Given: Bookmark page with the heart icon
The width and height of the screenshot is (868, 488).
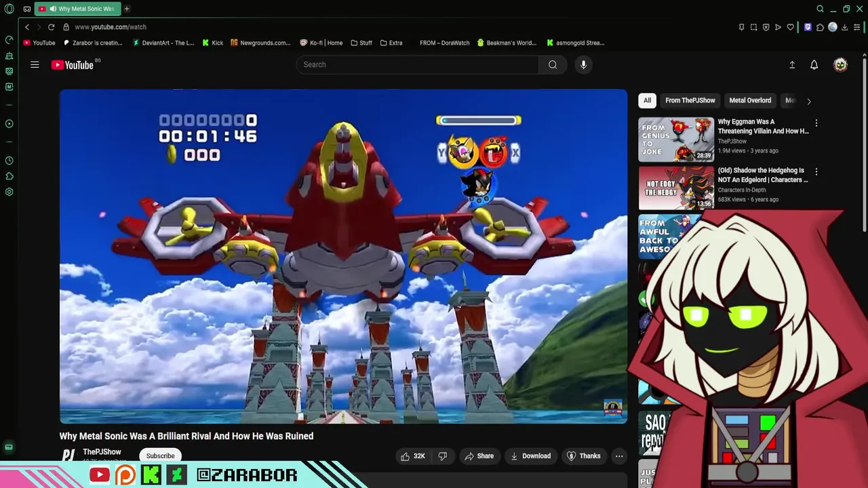Looking at the screenshot, I should pos(790,27).
